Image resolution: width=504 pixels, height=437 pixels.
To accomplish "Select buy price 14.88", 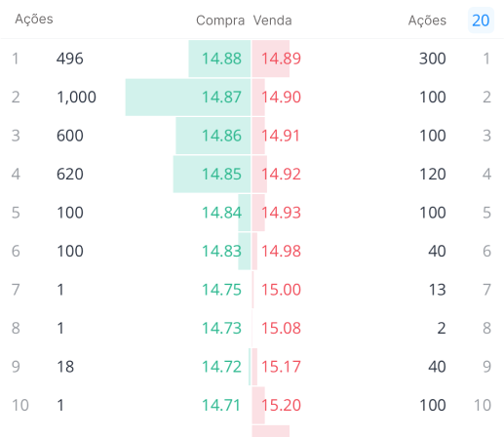I will tap(221, 59).
